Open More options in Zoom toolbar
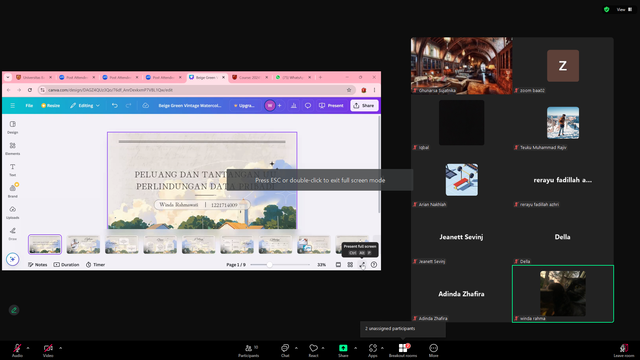Screen dimensions: 640x360 point(433,350)
